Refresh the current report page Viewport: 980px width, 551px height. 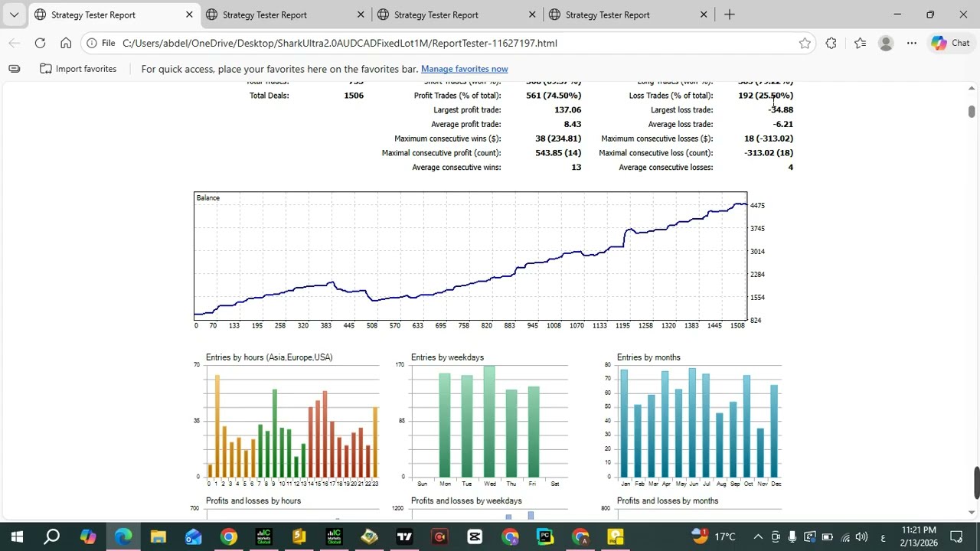(x=40, y=43)
